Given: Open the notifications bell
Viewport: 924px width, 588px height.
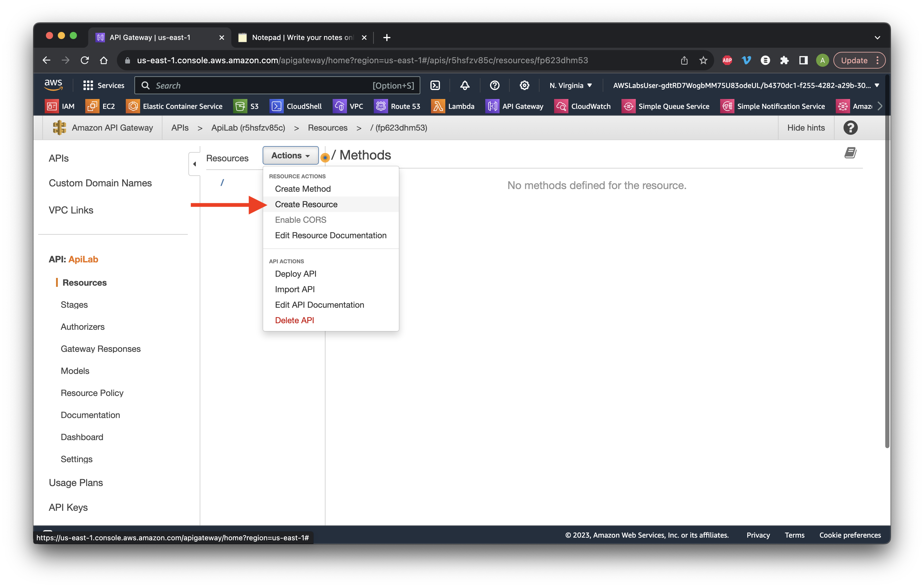Looking at the screenshot, I should tap(465, 85).
